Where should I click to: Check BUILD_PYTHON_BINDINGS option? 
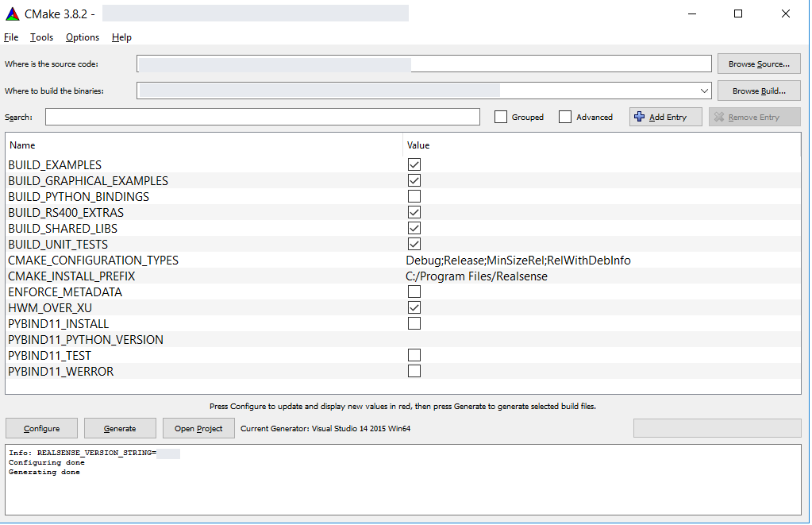tap(414, 196)
